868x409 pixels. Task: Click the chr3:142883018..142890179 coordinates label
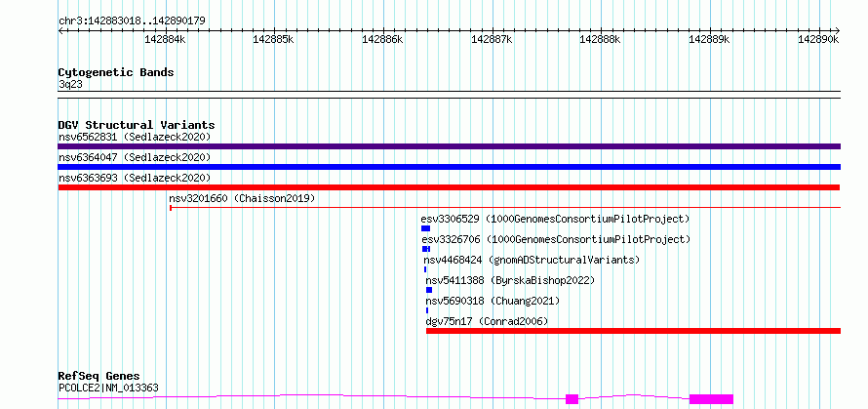tap(132, 21)
